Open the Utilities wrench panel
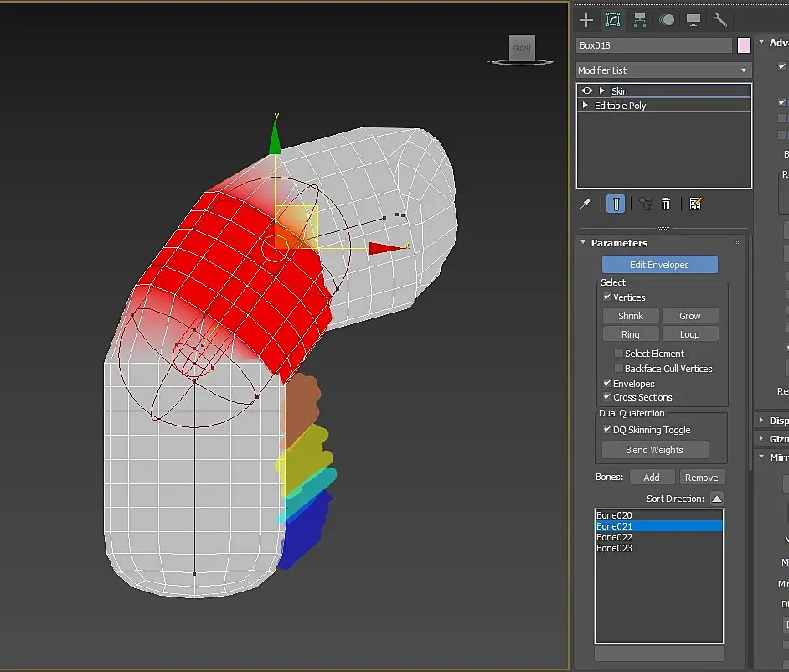 coord(720,20)
